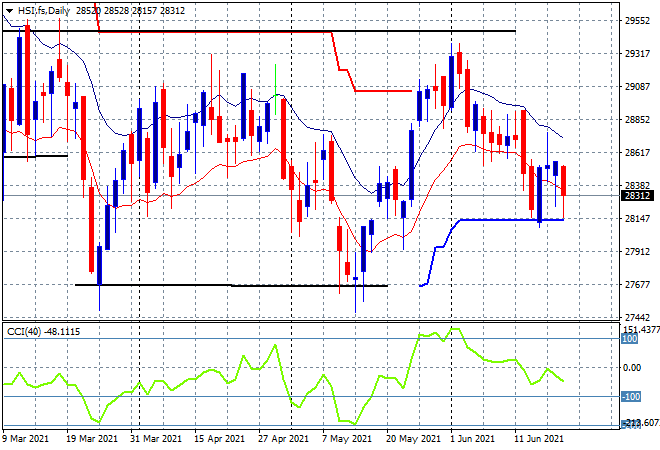This screenshot has height=450, width=660.
Task: Select the 1 Jun 2021 date label
Action: [x=471, y=439]
